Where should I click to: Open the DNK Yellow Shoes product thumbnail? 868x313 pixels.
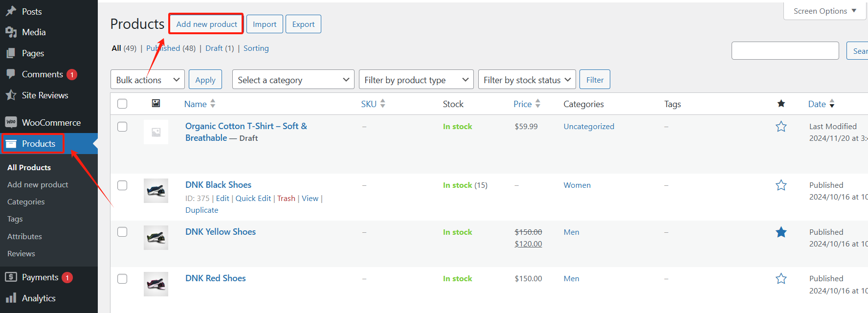[156, 238]
